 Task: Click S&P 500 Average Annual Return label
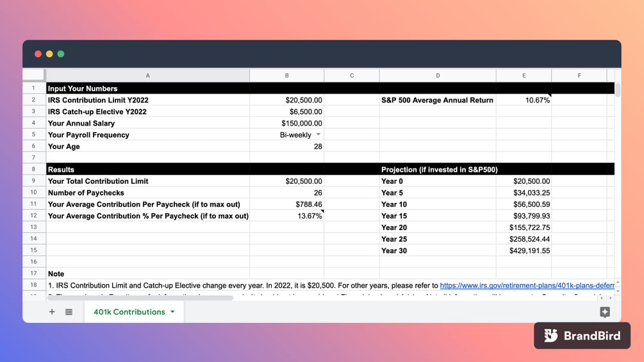437,100
